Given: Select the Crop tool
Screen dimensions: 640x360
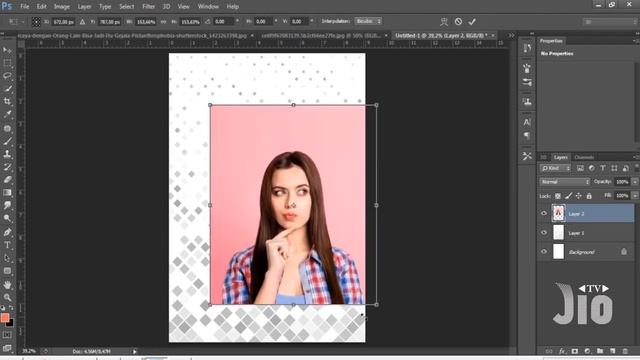Looking at the screenshot, I should pos(7,101).
